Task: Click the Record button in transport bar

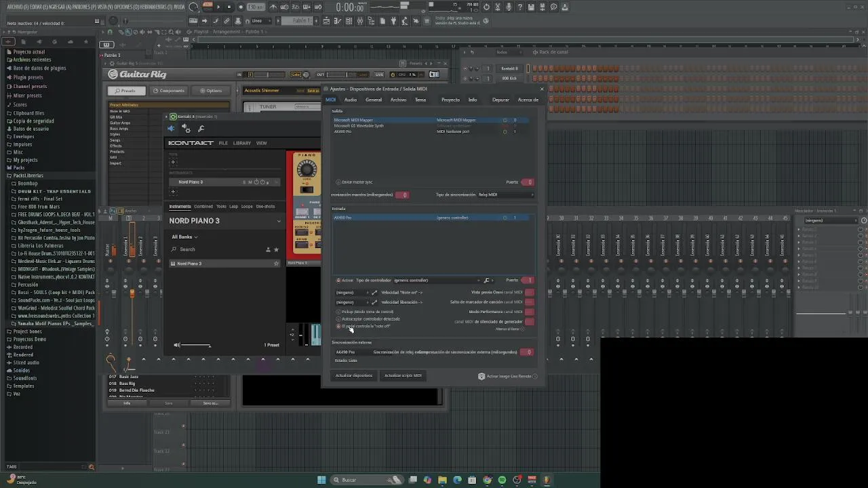Action: click(240, 7)
